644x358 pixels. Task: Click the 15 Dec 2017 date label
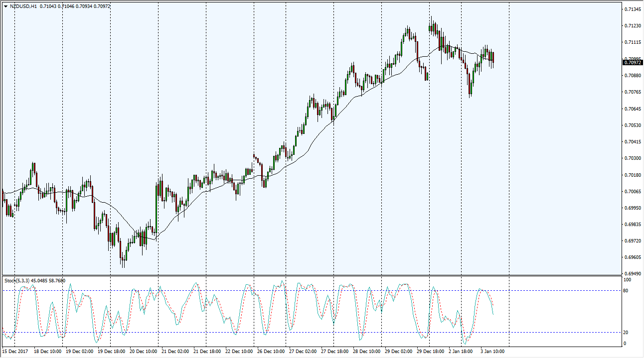[x=15, y=352]
